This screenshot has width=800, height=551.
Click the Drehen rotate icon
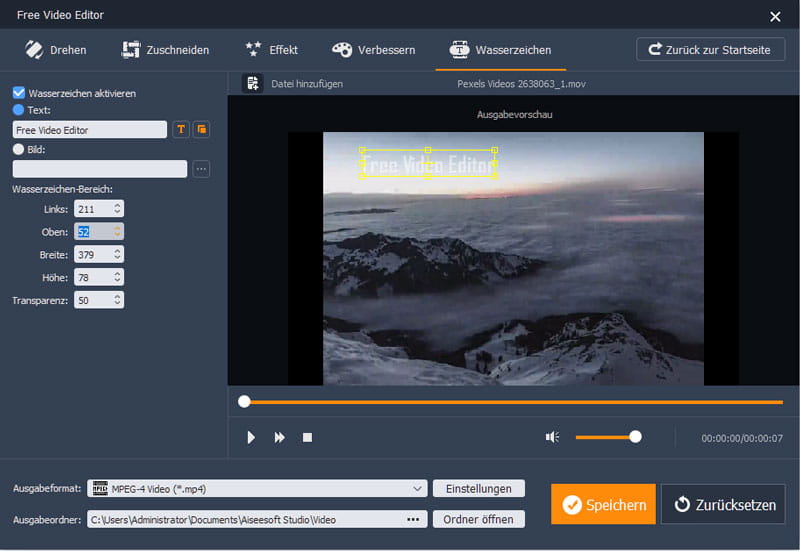(x=34, y=50)
